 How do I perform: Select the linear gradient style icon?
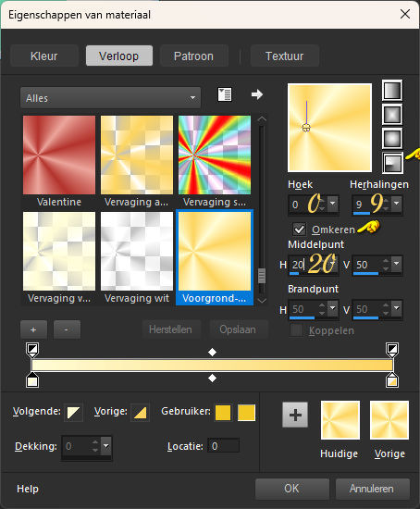click(392, 91)
